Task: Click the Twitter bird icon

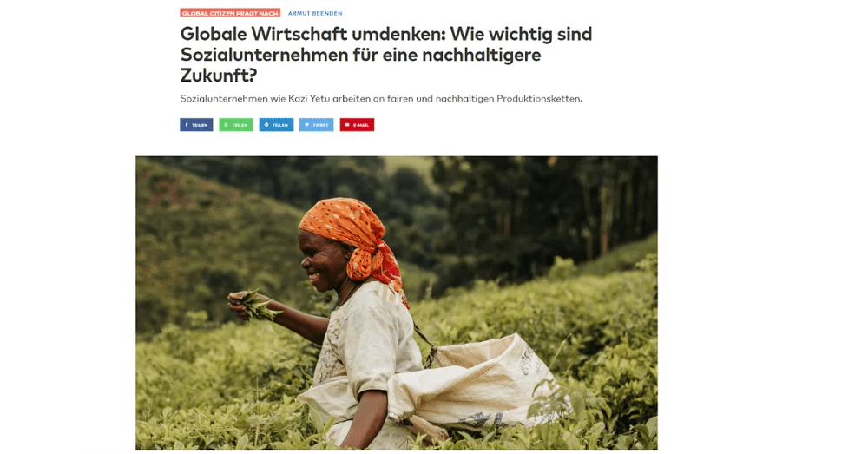Action: (306, 125)
